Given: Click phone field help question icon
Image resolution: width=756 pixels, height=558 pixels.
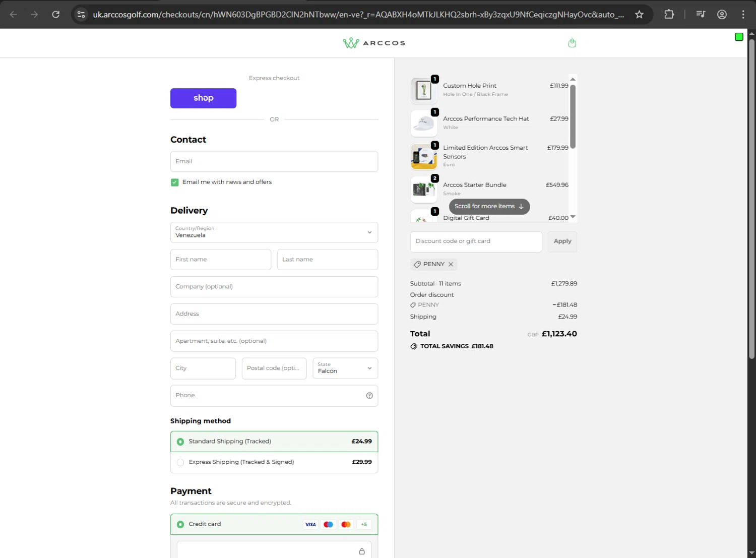Looking at the screenshot, I should pos(369,396).
